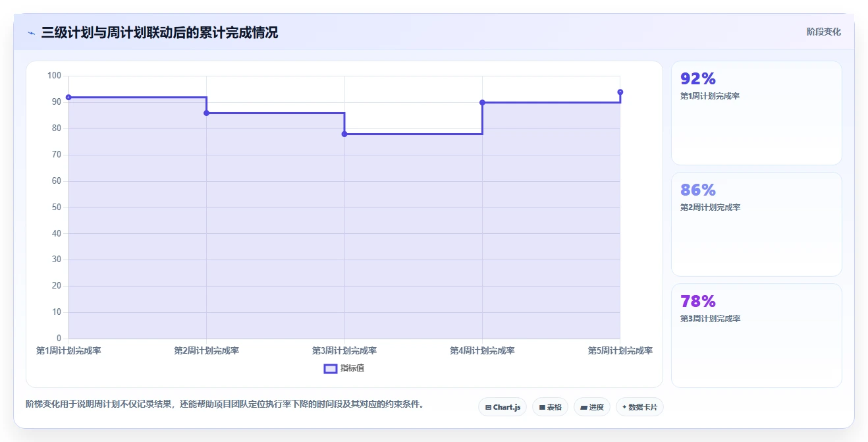The width and height of the screenshot is (868, 442).
Task: Click the chart title 三级计划与周计划联动后的累计完成情况
Action: coord(159,33)
